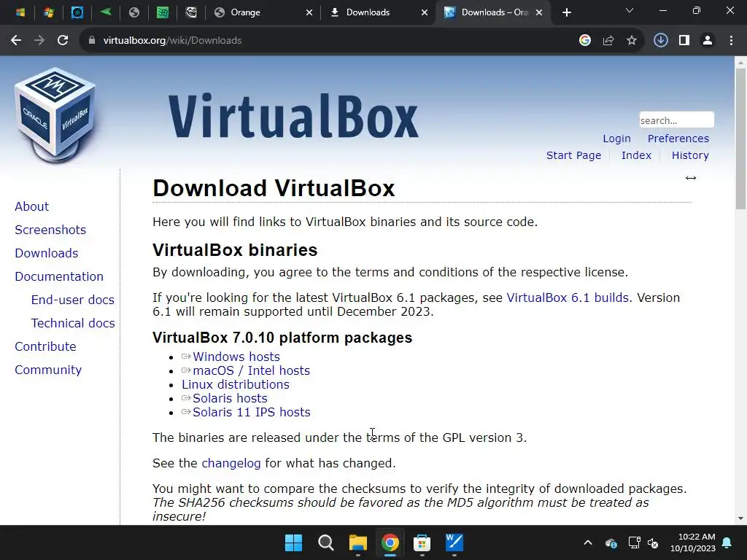Switch to the Downloads tab
The height and width of the screenshot is (560, 747).
[368, 12]
